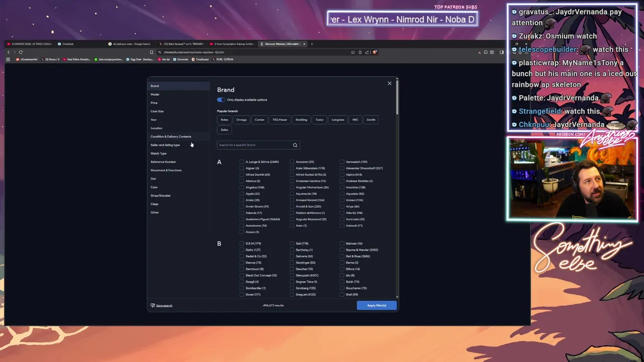
Task: Select the Location filter category
Action: click(x=179, y=128)
